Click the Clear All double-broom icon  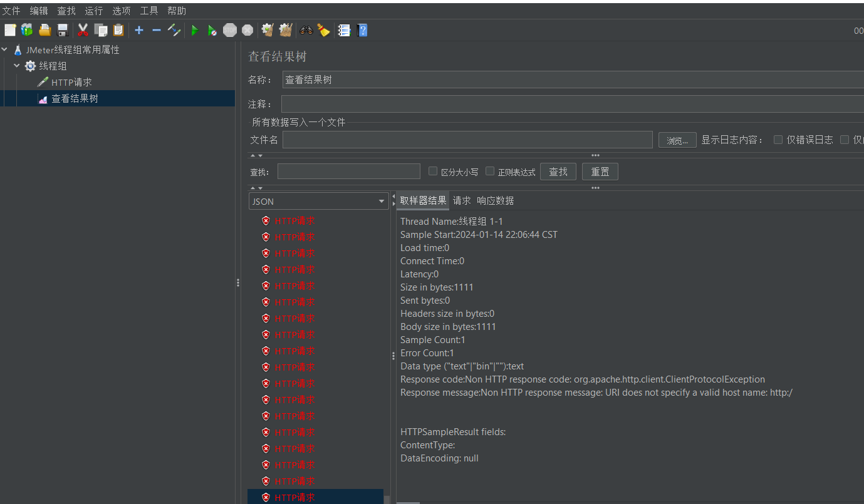click(286, 30)
